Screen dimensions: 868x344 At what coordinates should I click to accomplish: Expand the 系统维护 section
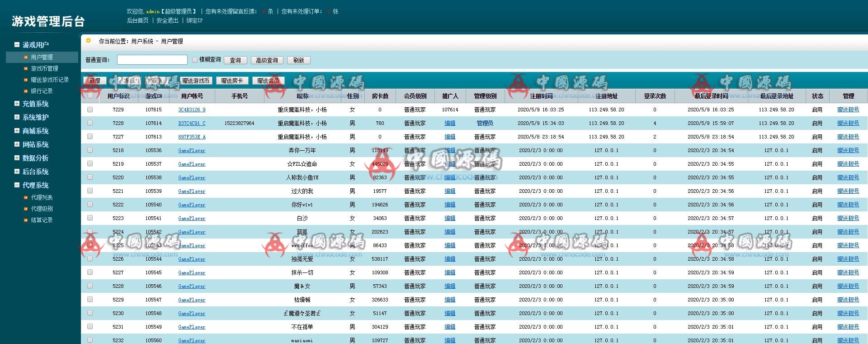coord(17,117)
